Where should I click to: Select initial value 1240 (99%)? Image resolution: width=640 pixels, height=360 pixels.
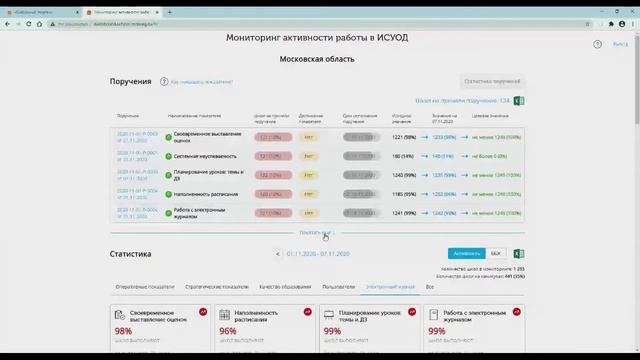[404, 175]
